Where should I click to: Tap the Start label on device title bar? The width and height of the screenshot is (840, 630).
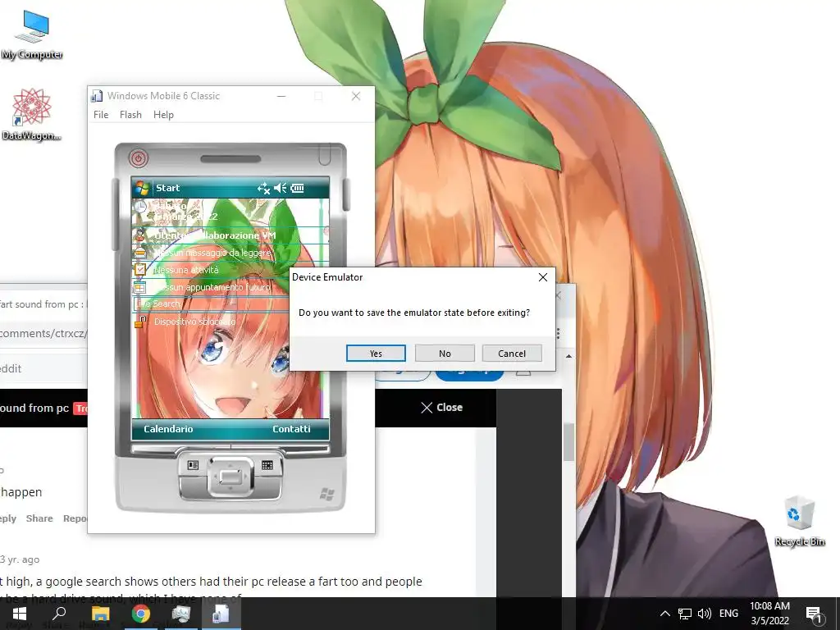coord(167,188)
